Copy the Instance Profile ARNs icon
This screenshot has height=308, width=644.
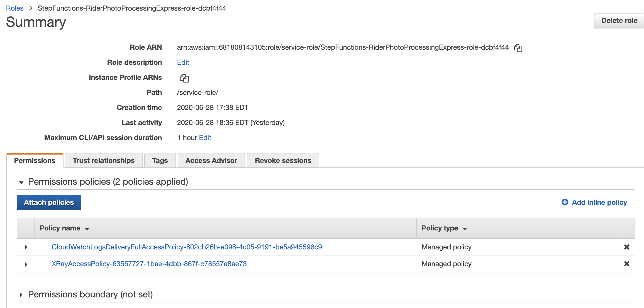pos(184,78)
